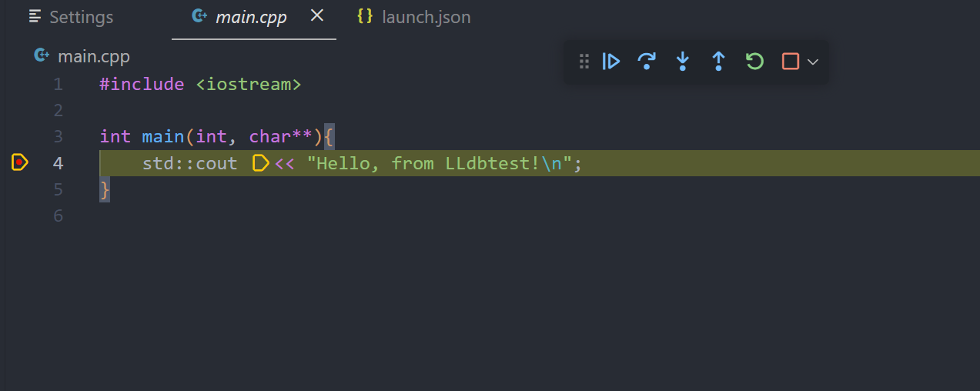
Task: Click the main function name
Action: (x=163, y=136)
